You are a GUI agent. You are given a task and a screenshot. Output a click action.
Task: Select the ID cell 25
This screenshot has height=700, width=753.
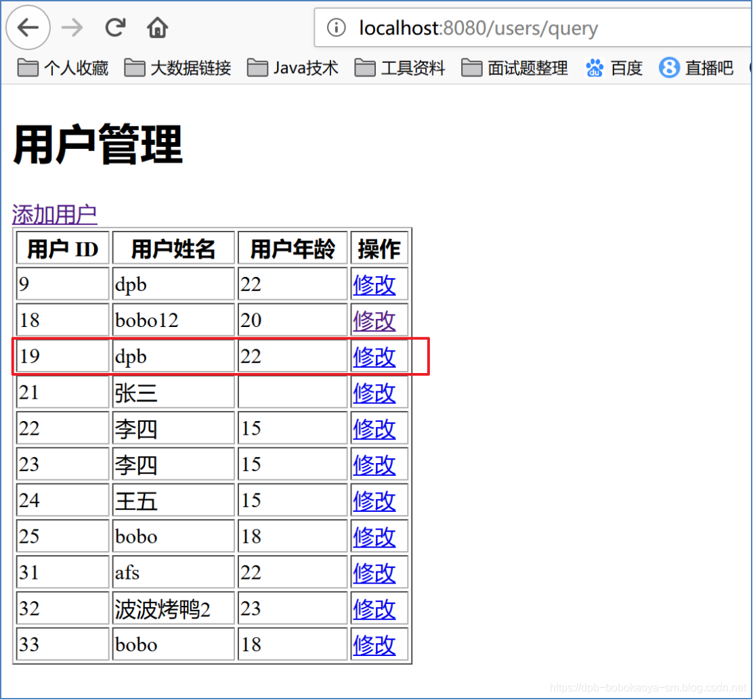[63, 536]
